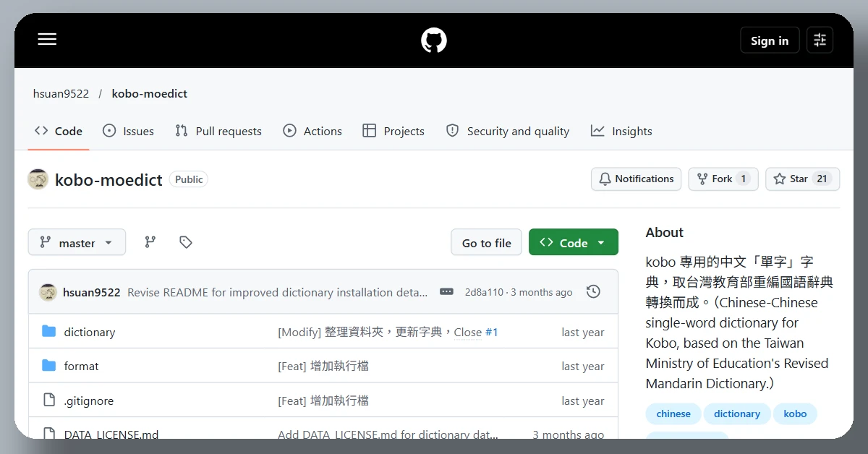Viewport: 868px width, 454px height.
Task: Select the chinese topic tag
Action: (x=673, y=414)
